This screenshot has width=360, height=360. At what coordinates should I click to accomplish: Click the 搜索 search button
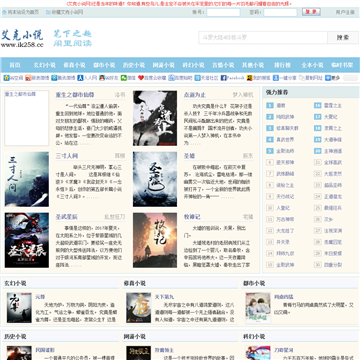(343, 37)
